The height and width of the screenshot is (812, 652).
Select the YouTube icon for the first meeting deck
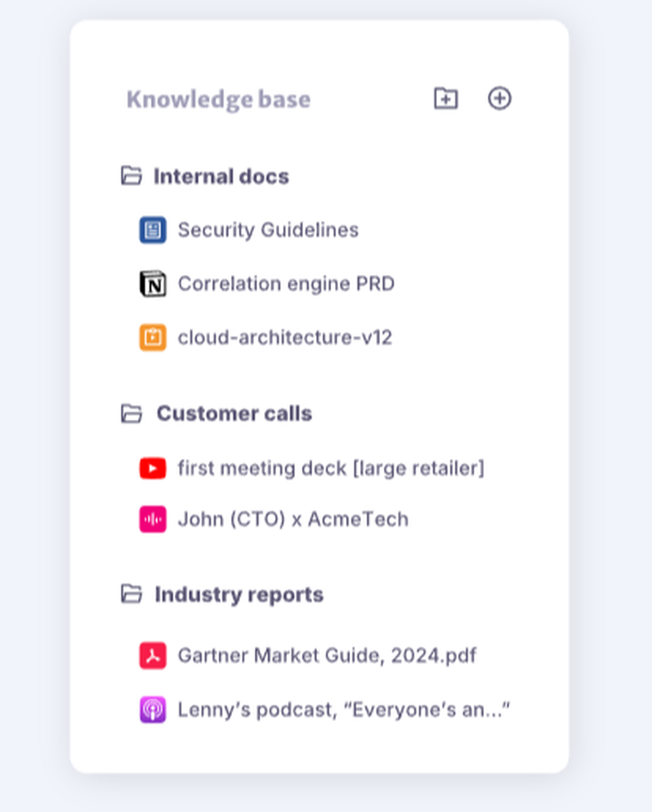tap(152, 468)
